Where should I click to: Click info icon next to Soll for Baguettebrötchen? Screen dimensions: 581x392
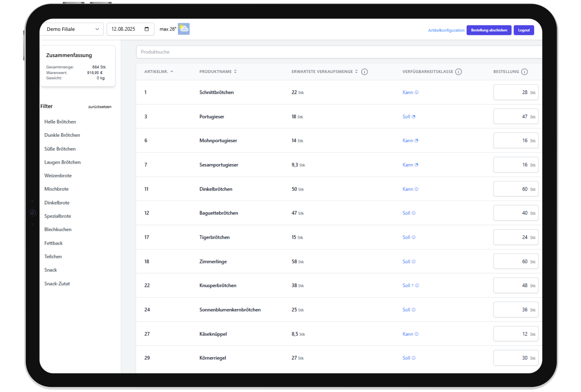[414, 213]
